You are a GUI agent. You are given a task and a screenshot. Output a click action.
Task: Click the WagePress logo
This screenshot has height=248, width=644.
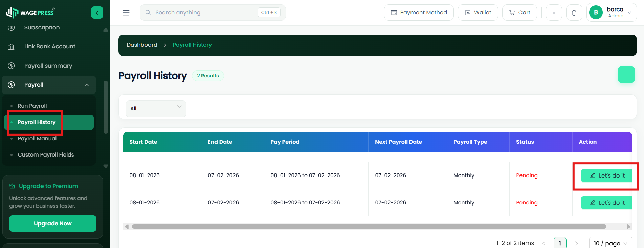tap(30, 13)
